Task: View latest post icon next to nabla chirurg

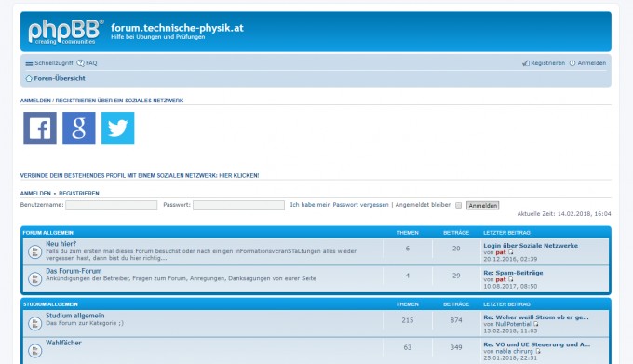Action: [538, 352]
